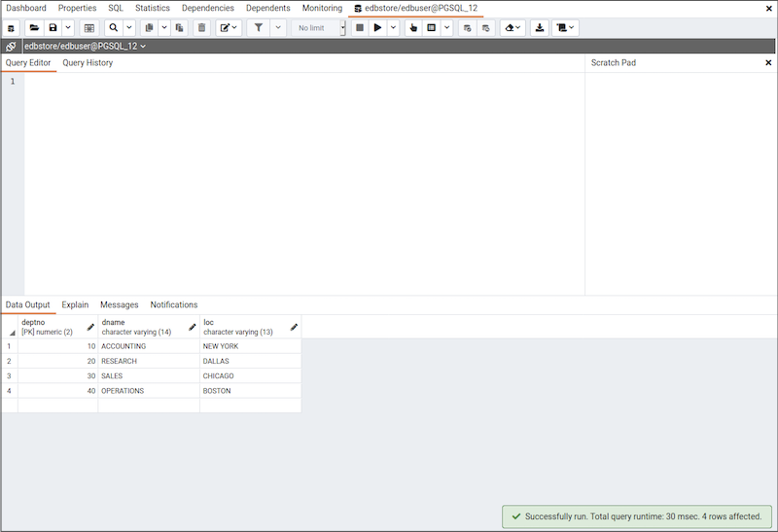Click the Save Data Changes table icon
Viewport: 778px width, 532px height.
pyautogui.click(x=89, y=28)
